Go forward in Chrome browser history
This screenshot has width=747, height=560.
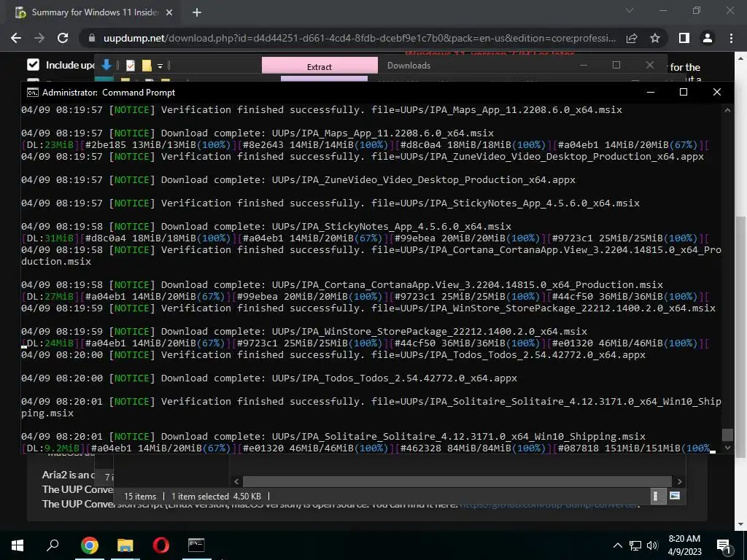point(39,38)
